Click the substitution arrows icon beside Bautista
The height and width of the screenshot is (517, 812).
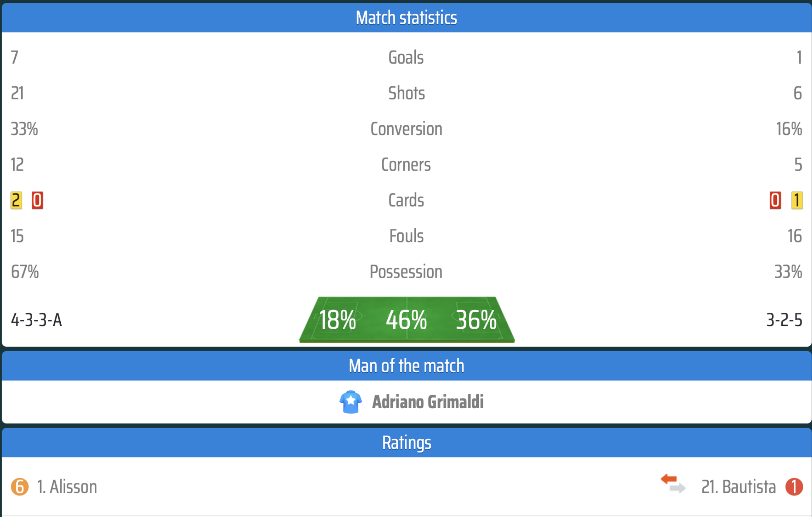tap(673, 483)
